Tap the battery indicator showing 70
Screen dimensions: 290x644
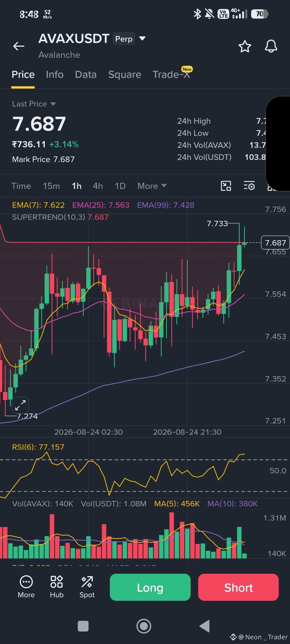[x=260, y=14]
